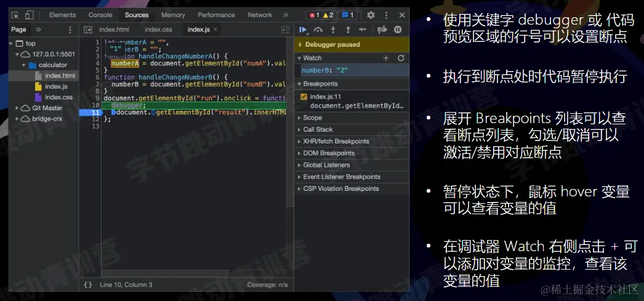Add a watch expression with plus icon
Viewport: 644px width, 301px height.
(385, 58)
